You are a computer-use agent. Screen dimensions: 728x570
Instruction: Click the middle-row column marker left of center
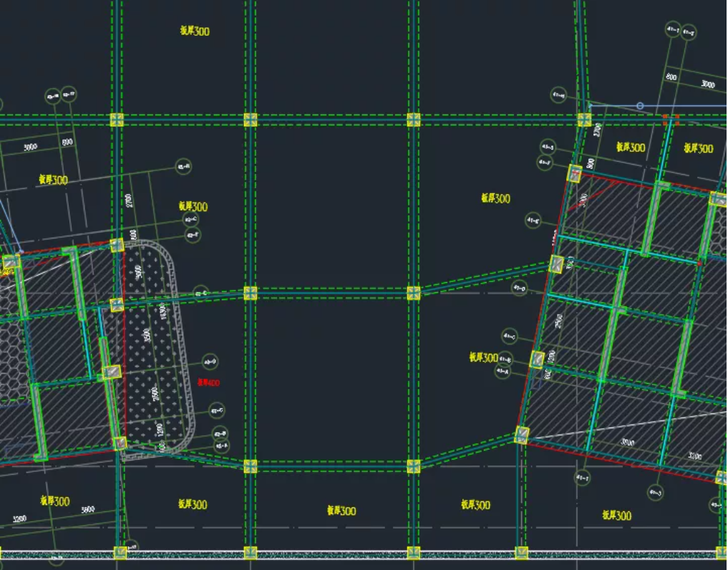coord(250,293)
